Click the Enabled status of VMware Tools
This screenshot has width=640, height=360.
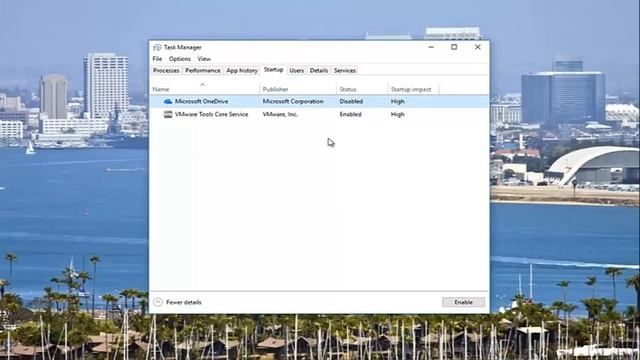tap(350, 114)
